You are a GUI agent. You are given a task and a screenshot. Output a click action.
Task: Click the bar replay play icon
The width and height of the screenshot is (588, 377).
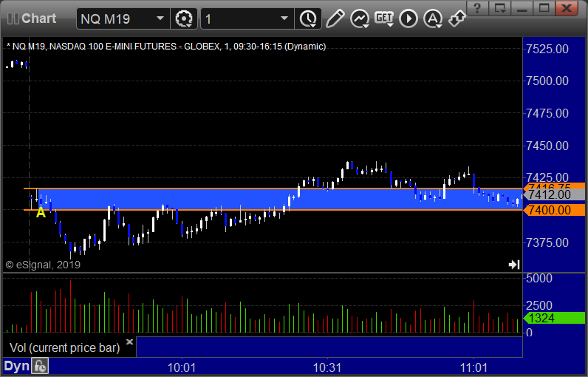click(x=408, y=18)
